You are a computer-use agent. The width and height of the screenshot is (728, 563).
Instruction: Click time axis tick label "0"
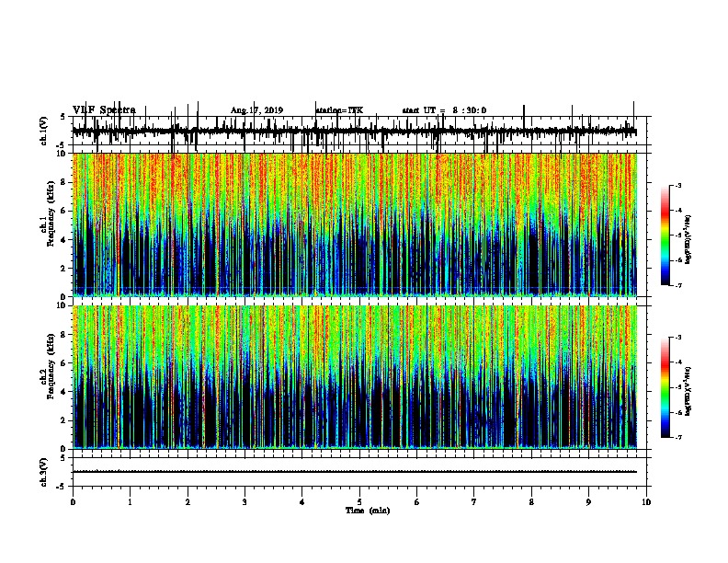73,502
